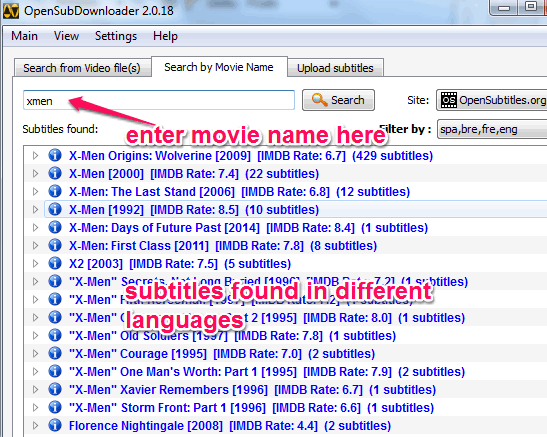Click the movie name field containing xmen
This screenshot has height=437, width=547.
159,100
